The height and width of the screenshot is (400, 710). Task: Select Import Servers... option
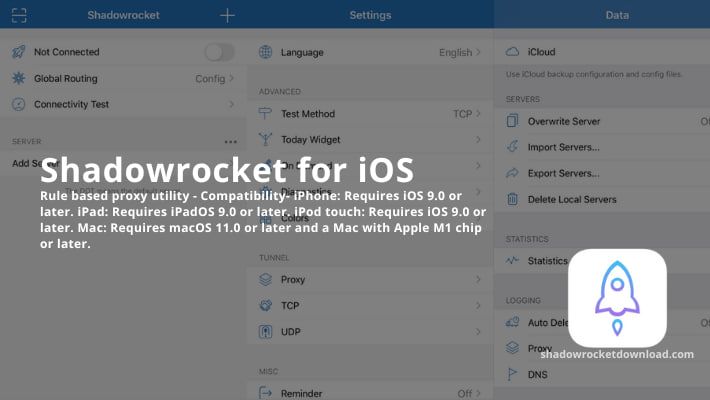tap(563, 147)
